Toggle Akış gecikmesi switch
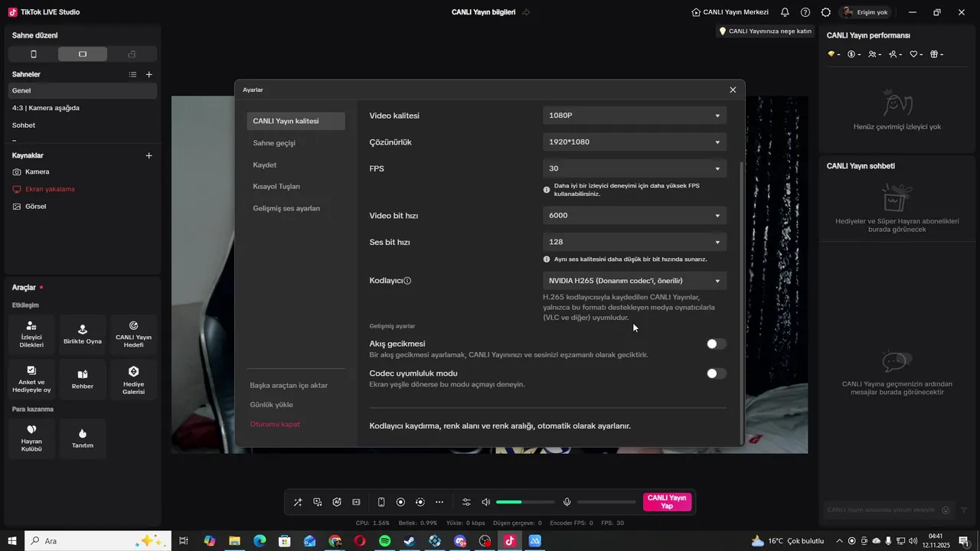The height and width of the screenshot is (551, 980). [x=716, y=344]
